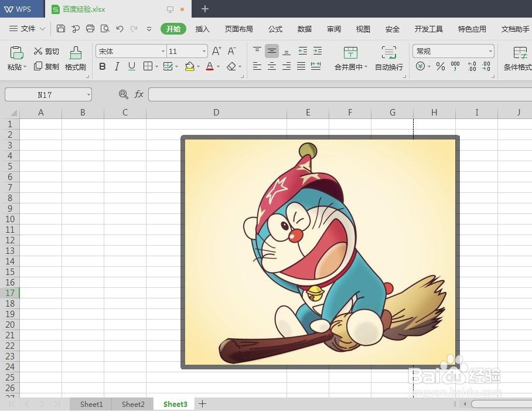This screenshot has height=411, width=532.
Task: Open Conditional Formatting 条件格式
Action: 519,59
